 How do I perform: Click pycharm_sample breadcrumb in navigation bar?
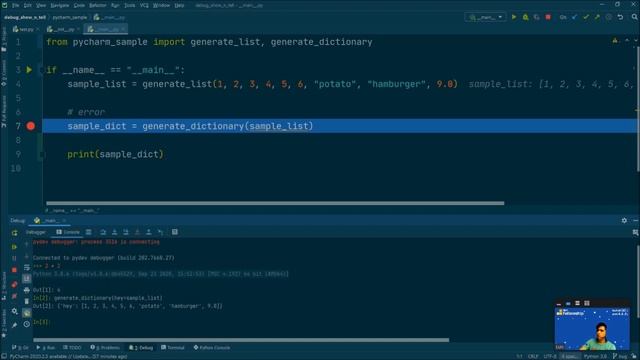pos(69,17)
